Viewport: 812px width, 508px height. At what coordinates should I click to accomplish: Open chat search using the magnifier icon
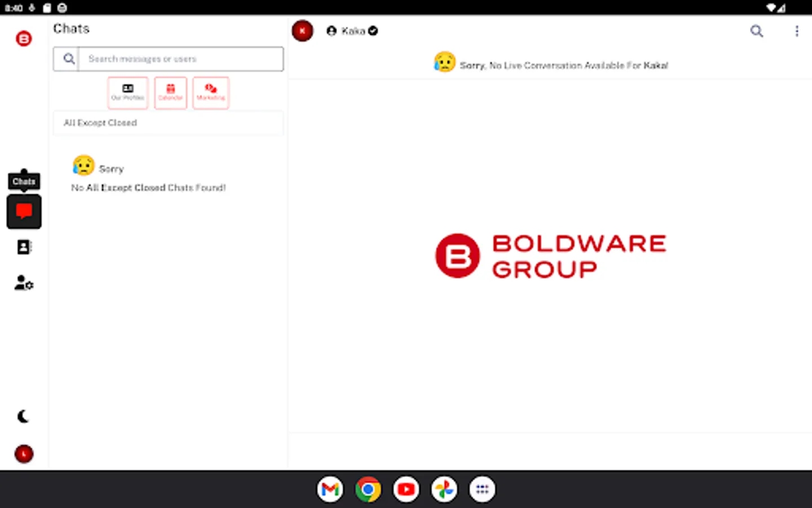pyautogui.click(x=757, y=31)
